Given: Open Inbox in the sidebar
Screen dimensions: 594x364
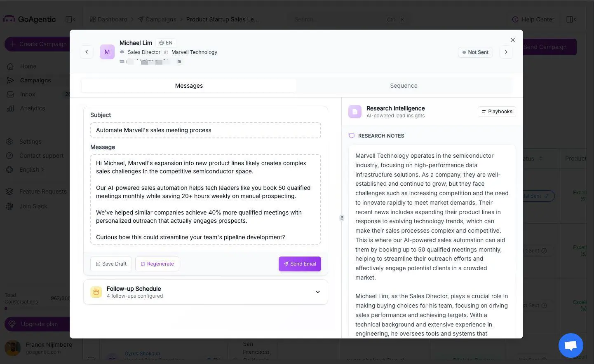Looking at the screenshot, I should click(28, 94).
